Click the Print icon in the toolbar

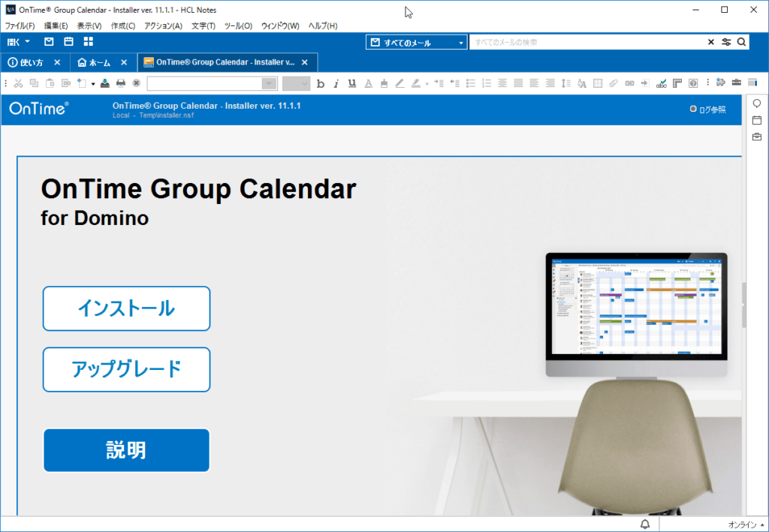click(119, 83)
